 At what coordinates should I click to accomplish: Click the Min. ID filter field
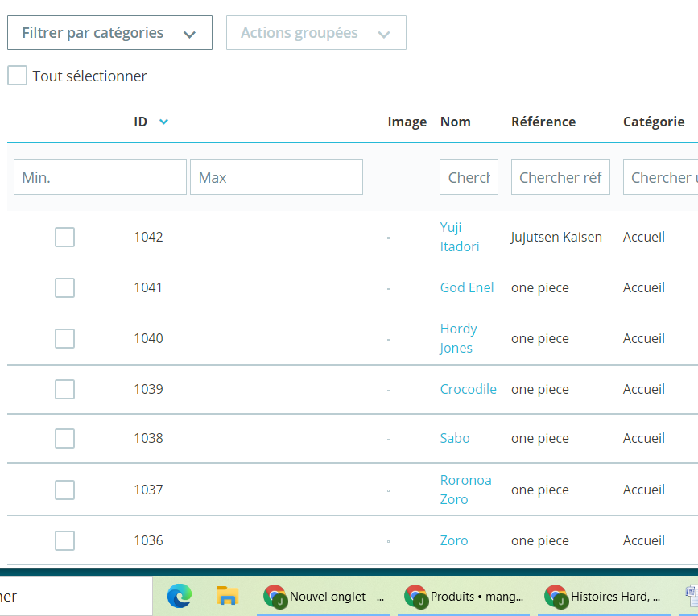pyautogui.click(x=100, y=177)
